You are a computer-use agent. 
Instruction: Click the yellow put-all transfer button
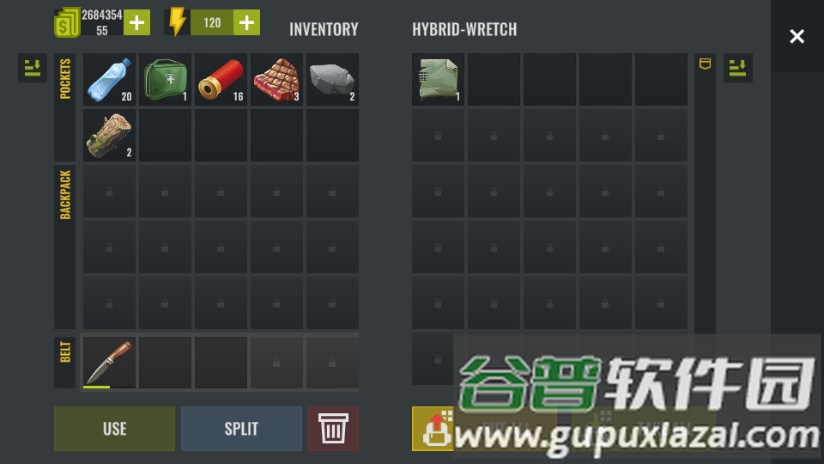(433, 428)
